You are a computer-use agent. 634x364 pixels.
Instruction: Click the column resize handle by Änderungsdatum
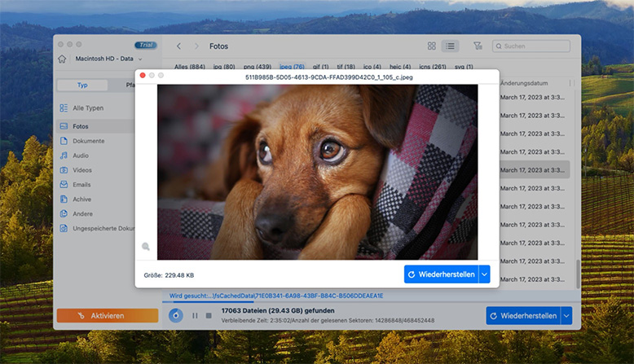(570, 83)
